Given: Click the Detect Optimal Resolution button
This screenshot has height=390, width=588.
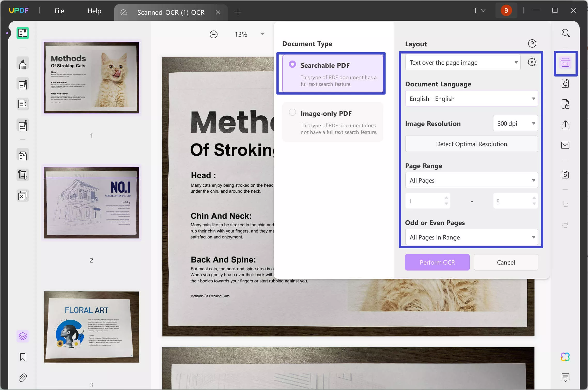Looking at the screenshot, I should tap(471, 144).
